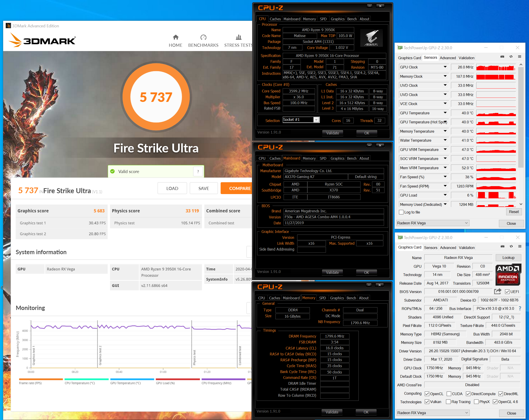Click the Lookup button in GPU-Z
This screenshot has height=420, width=529.
click(x=508, y=258)
